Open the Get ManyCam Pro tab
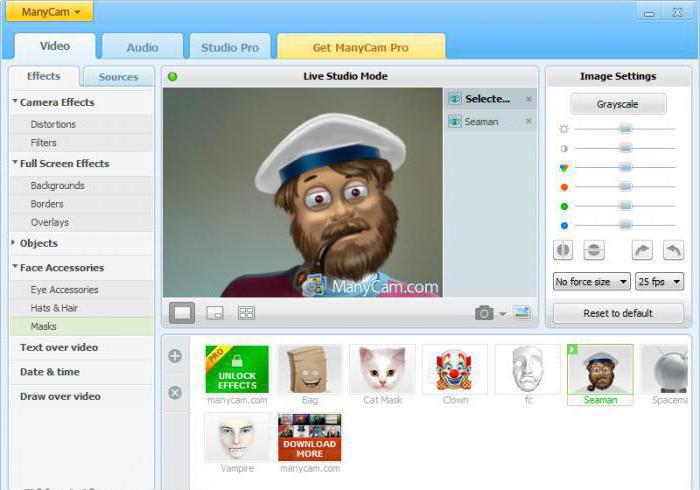This screenshot has width=700, height=490. pos(361,47)
